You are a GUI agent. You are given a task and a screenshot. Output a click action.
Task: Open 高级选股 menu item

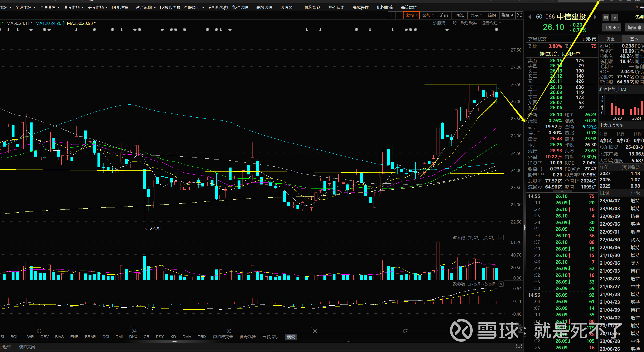264,8
